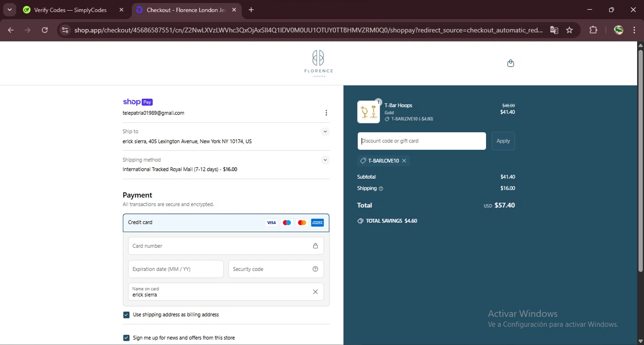
Task: Click the Maestro card icon
Action: 287,223
